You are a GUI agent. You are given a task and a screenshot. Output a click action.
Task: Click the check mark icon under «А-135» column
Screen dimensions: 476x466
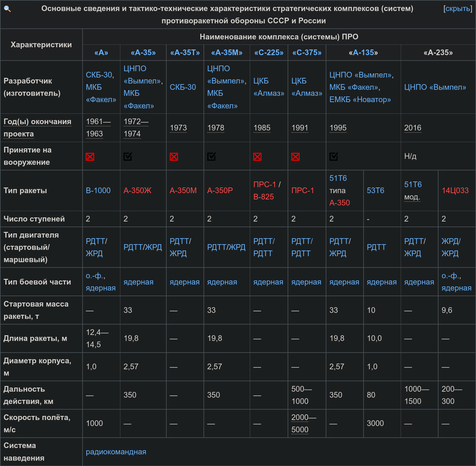[334, 157]
